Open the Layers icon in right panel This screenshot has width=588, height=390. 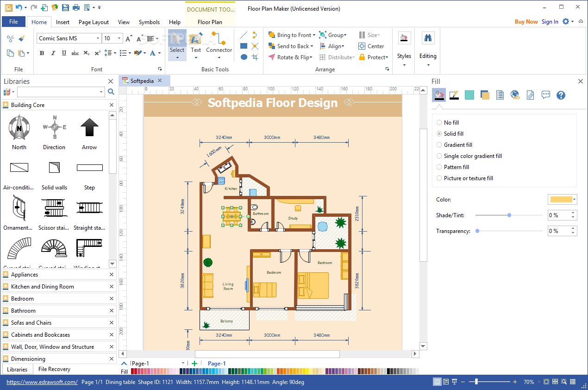pos(485,95)
